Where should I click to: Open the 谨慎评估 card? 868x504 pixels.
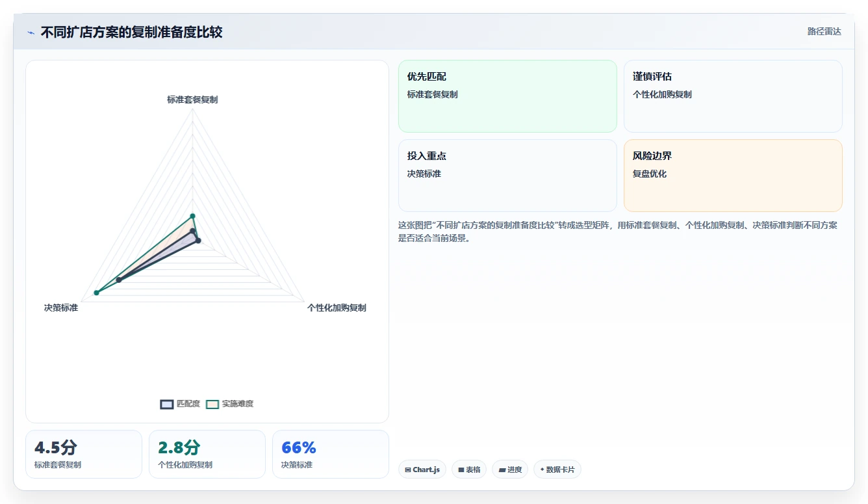[733, 96]
